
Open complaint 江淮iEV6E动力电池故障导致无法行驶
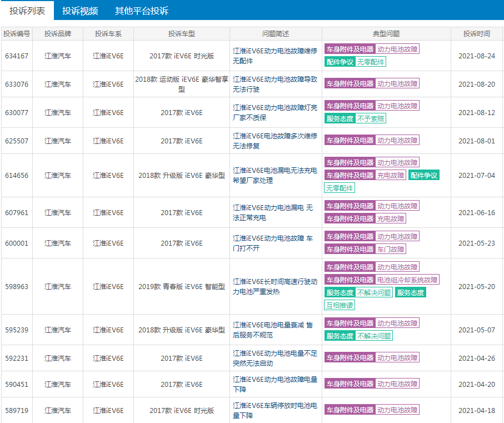tap(275, 84)
